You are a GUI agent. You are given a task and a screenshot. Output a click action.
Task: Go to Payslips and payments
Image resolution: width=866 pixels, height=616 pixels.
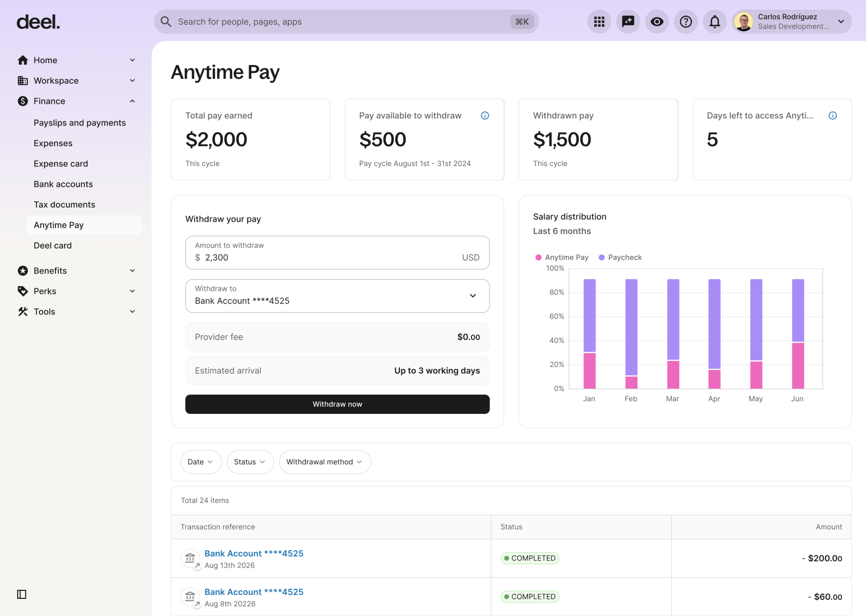pos(79,123)
